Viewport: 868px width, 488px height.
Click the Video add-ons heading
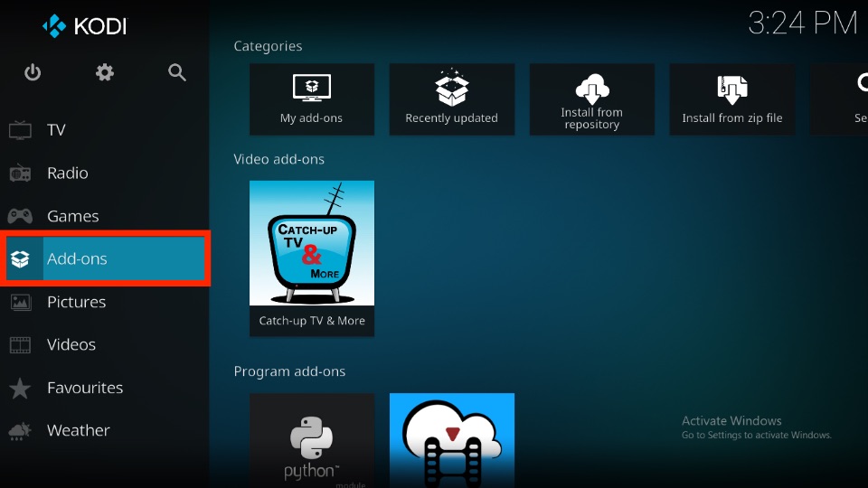pos(279,159)
